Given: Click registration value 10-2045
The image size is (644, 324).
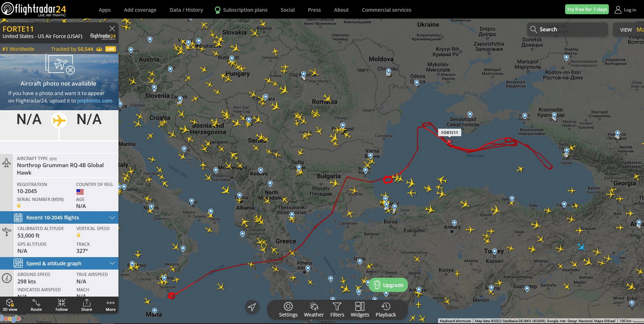Looking at the screenshot, I should 27,191.
